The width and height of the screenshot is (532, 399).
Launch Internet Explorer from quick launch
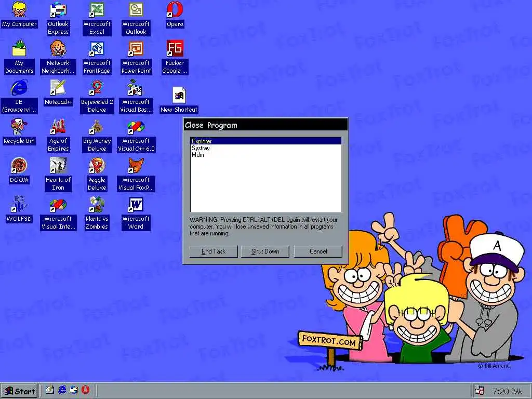tap(62, 390)
